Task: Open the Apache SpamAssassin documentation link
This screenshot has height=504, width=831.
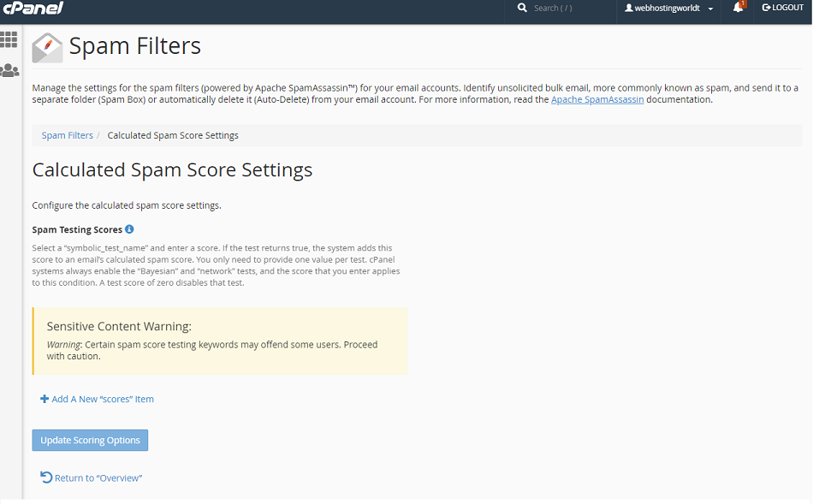Action: [x=597, y=98]
